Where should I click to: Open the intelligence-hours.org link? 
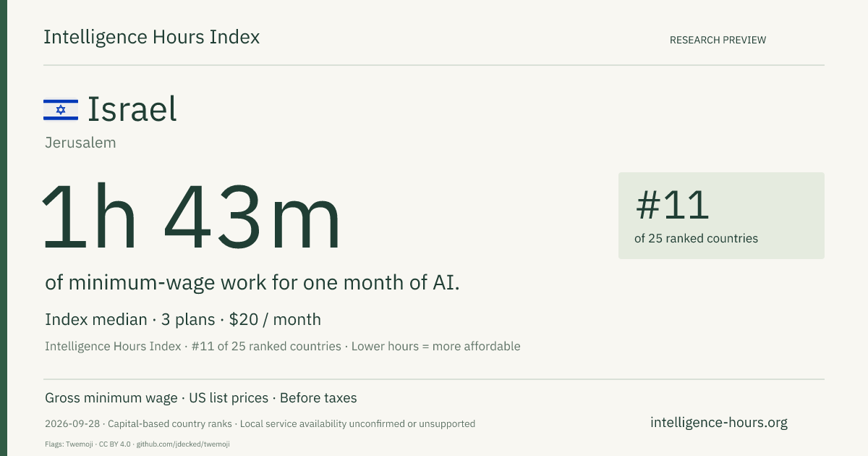pyautogui.click(x=719, y=422)
